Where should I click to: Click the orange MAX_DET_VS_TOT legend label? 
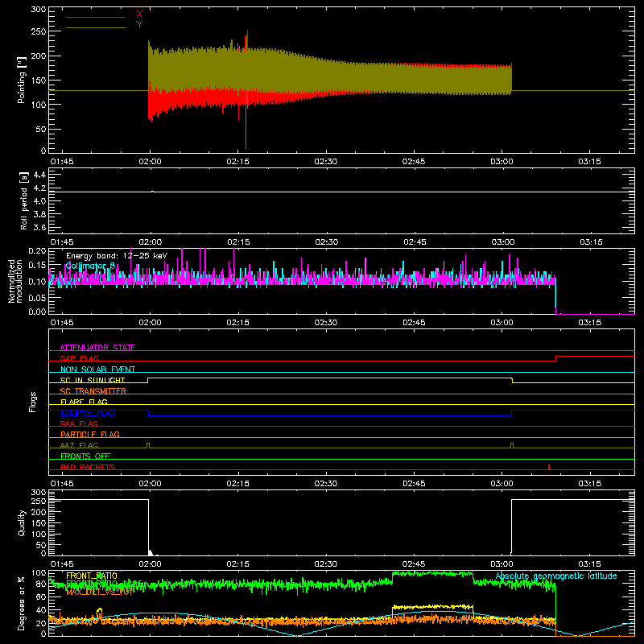click(x=99, y=592)
